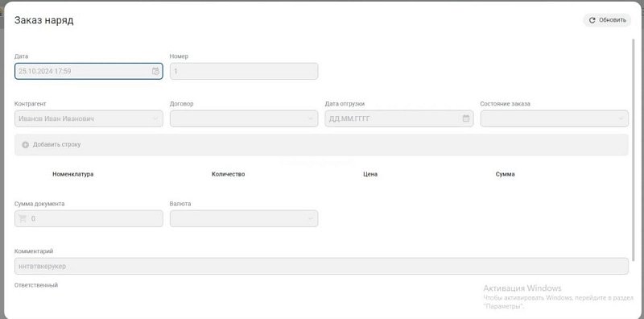The width and height of the screenshot is (644, 319).
Task: Select the Номенклатура column header
Action: [73, 174]
